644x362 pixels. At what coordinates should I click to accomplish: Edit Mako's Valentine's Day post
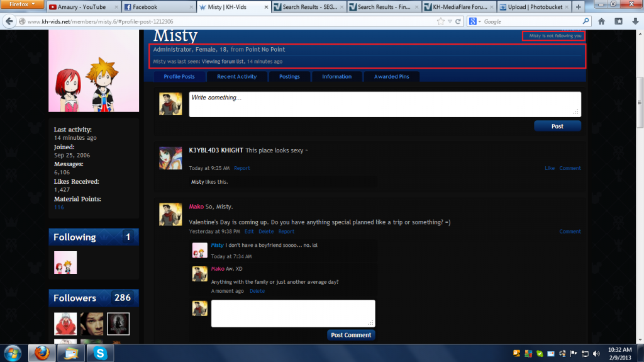pyautogui.click(x=249, y=232)
